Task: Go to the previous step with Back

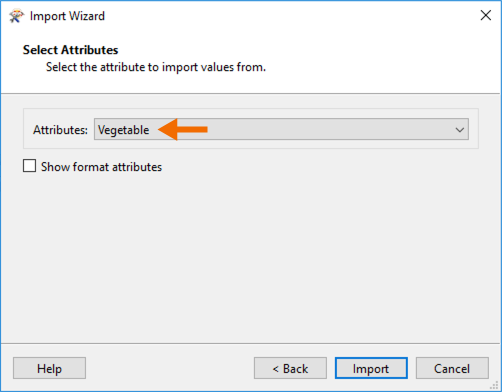Action: tap(290, 368)
